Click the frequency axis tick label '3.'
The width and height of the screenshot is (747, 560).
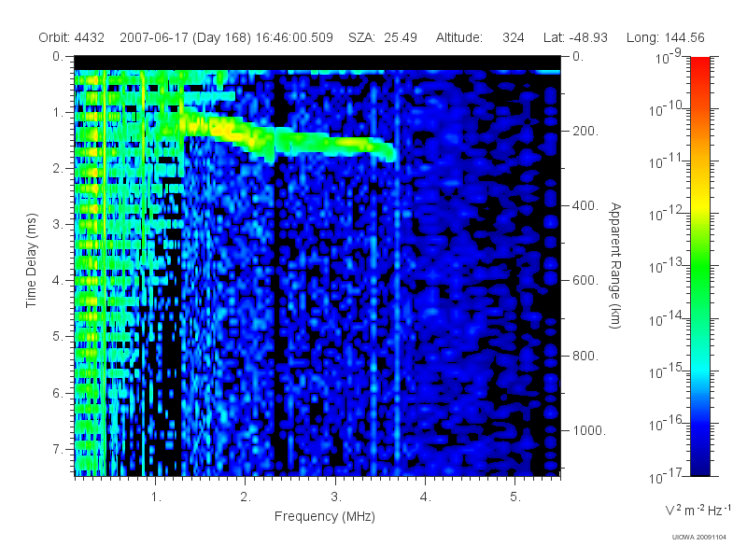click(x=336, y=497)
